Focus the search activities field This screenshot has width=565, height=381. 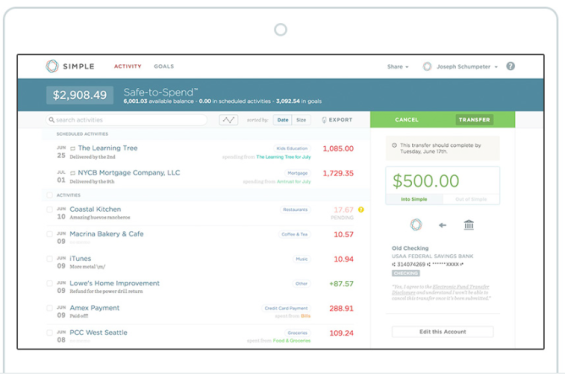point(126,120)
